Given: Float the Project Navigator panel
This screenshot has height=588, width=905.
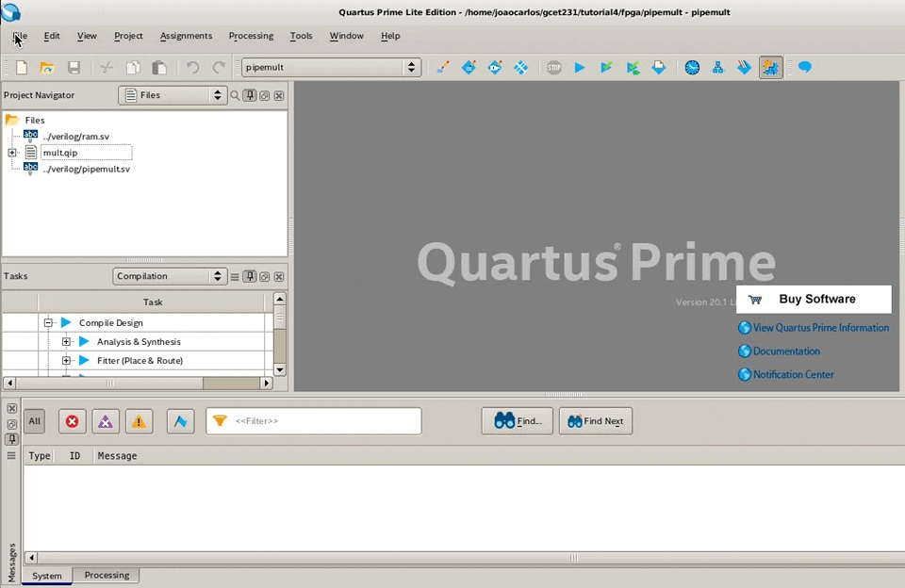Looking at the screenshot, I should (x=264, y=96).
